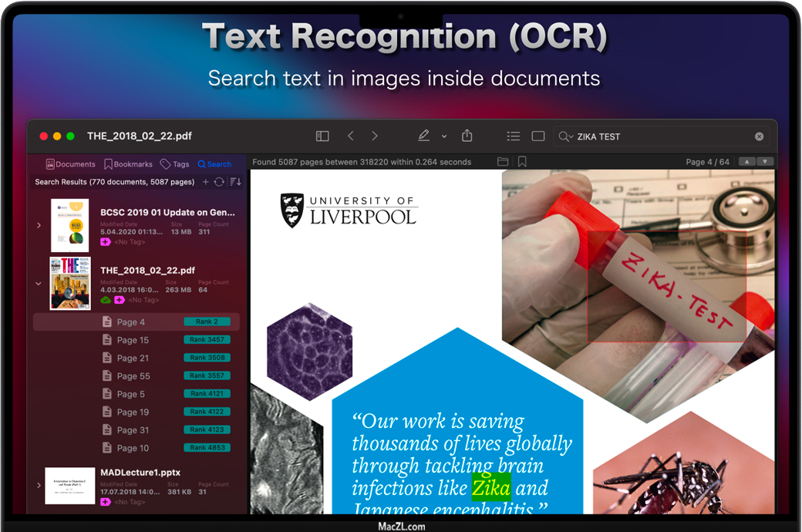The height and width of the screenshot is (532, 802).
Task: Select Page 5 result
Action: 136,394
